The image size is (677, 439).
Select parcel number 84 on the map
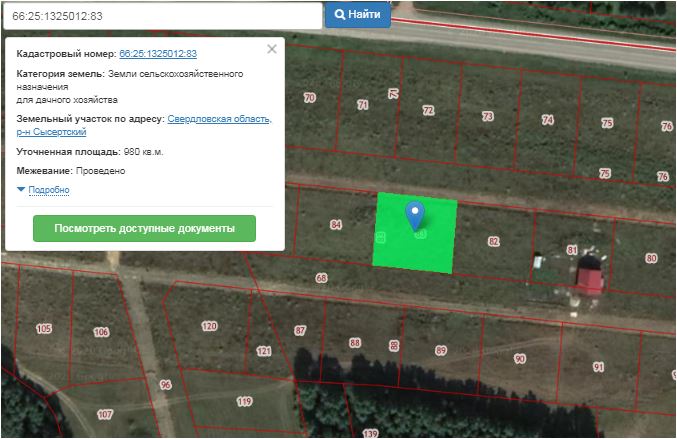coord(336,225)
